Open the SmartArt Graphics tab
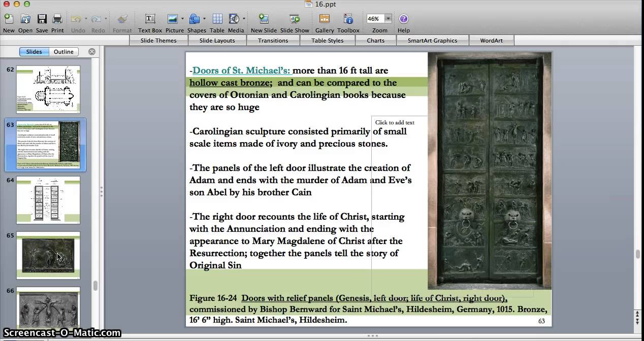644x341 pixels. 432,41
